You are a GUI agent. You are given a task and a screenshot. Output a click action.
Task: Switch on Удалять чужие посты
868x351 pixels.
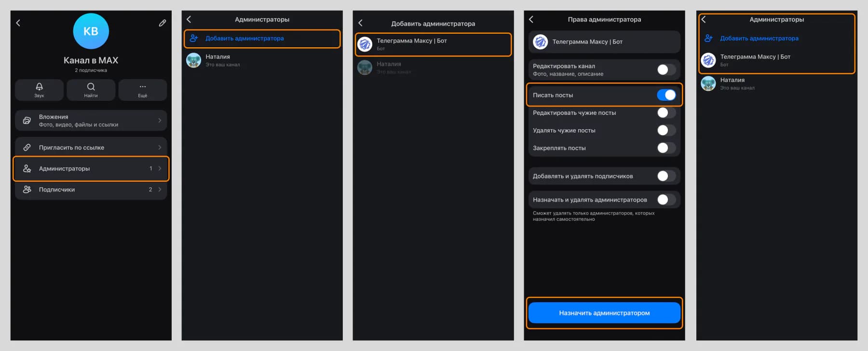coord(666,130)
